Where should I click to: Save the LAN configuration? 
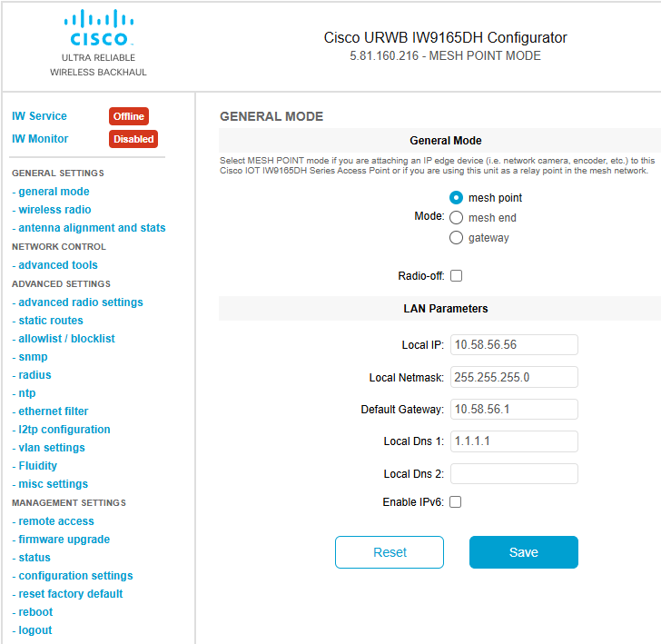coord(524,552)
